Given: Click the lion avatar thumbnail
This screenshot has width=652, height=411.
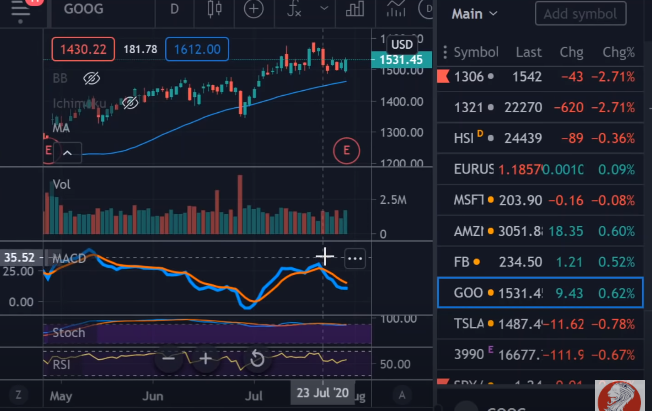Looking at the screenshot, I should [619, 395].
